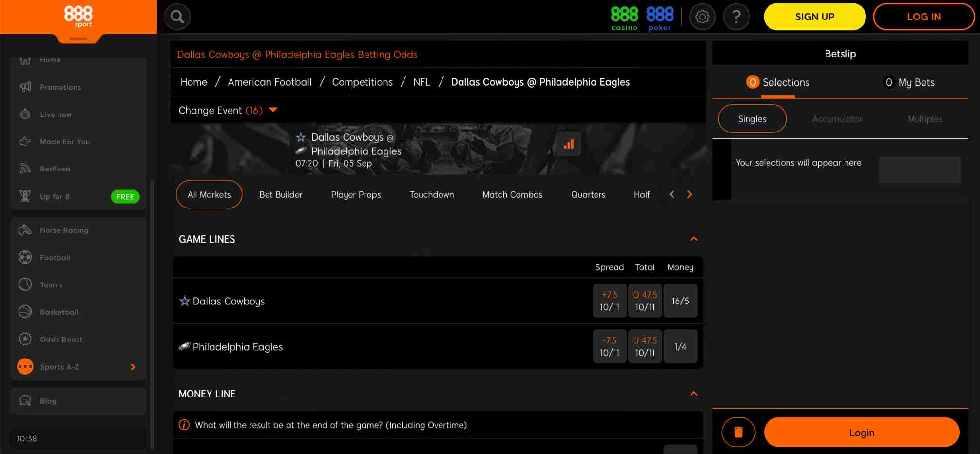Image resolution: width=980 pixels, height=454 pixels.
Task: Click the info icon beside Money Line question
Action: 184,425
